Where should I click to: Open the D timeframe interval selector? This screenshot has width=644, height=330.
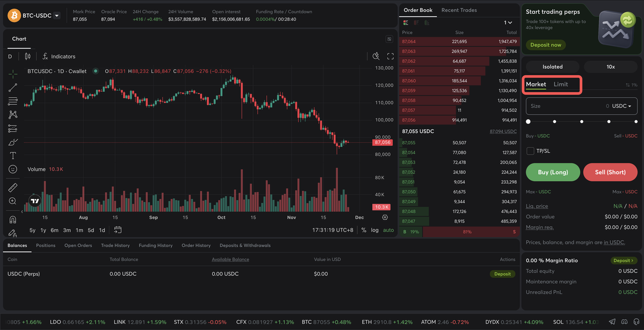click(10, 56)
